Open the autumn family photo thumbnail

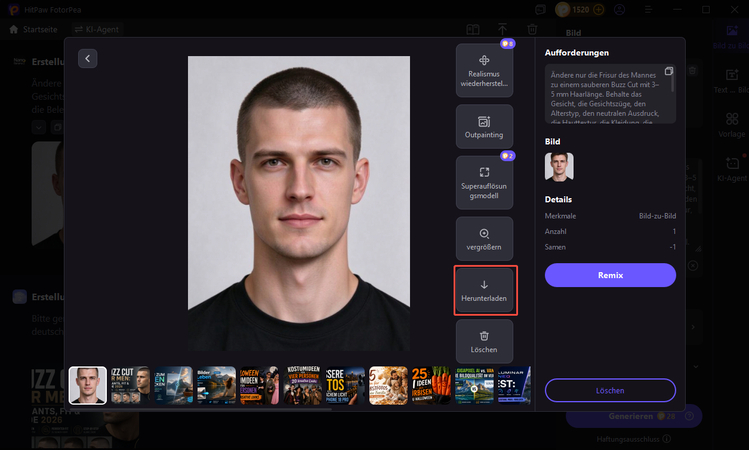388,385
